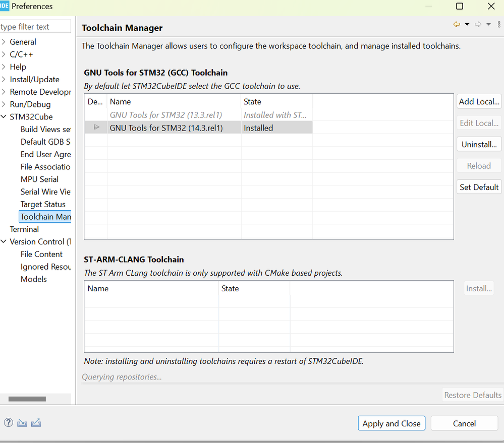The image size is (504, 443).
Task: Open the back history dropdown arrow
Action: [467, 24]
